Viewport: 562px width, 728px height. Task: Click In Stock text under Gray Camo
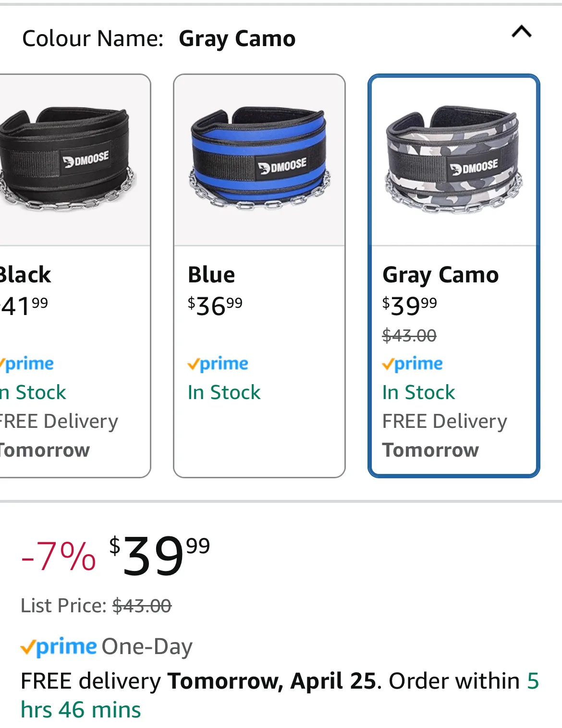pos(418,392)
